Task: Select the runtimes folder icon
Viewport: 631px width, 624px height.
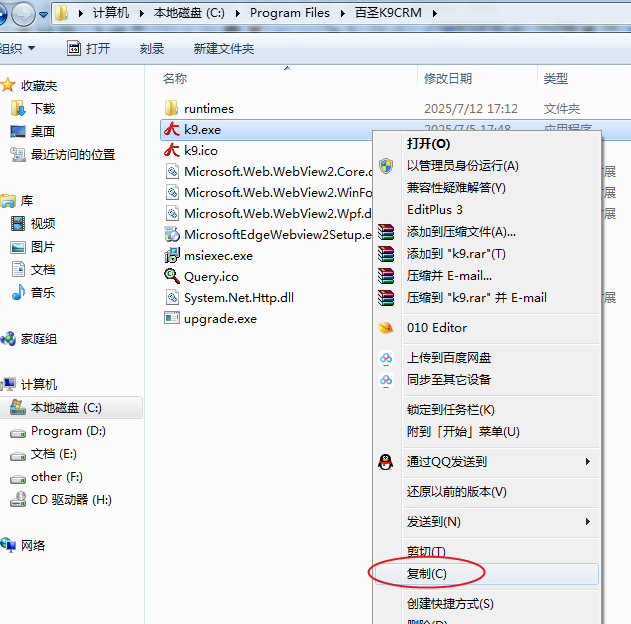Action: point(171,108)
